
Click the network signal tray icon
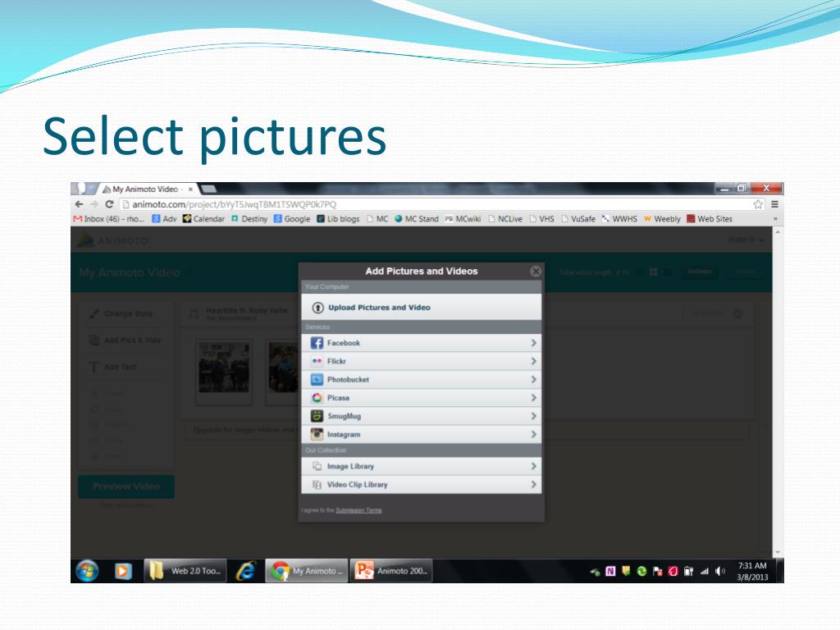click(x=705, y=572)
